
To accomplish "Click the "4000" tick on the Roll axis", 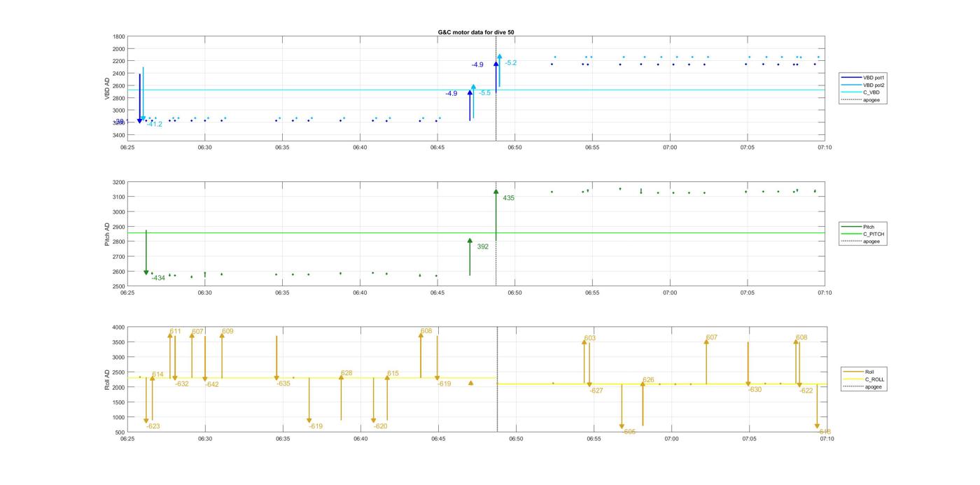I will click(x=119, y=328).
